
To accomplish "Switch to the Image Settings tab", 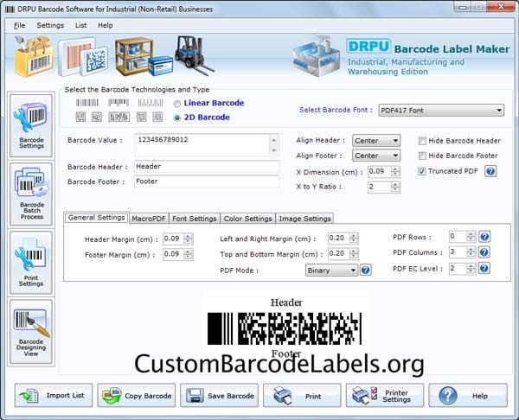I will coord(304,219).
